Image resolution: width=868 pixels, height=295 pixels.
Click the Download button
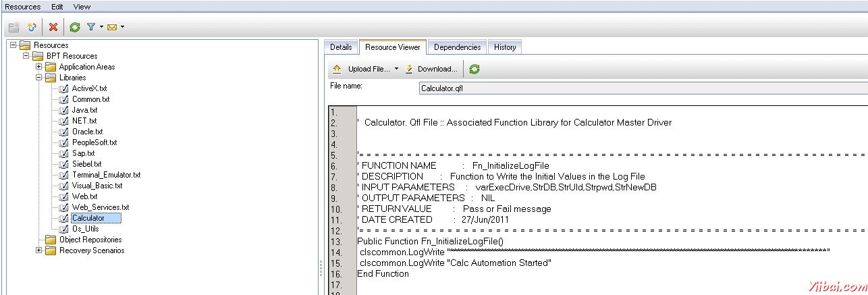coord(431,69)
